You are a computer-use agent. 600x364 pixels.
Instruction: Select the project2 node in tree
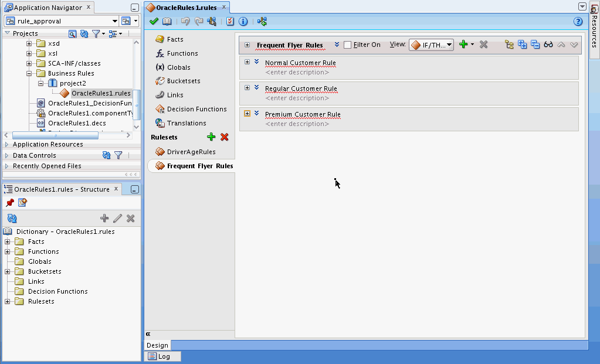tap(73, 83)
